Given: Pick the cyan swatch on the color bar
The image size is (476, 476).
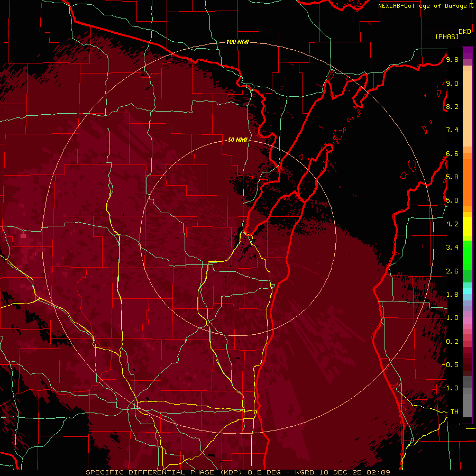Looking at the screenshot, I should (x=467, y=291).
